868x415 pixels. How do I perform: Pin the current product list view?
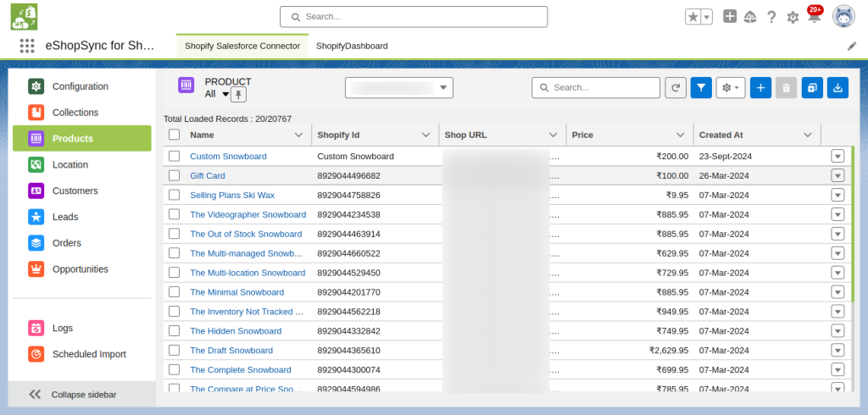238,95
